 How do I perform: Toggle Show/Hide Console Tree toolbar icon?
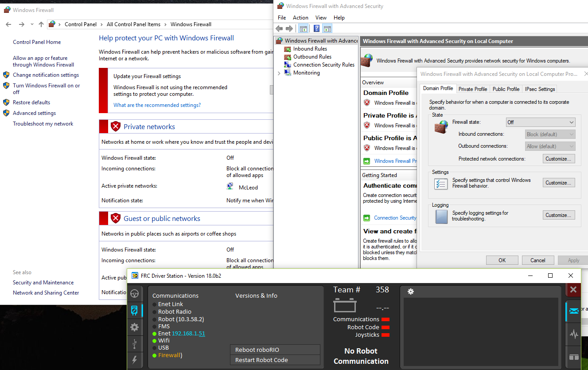pyautogui.click(x=303, y=29)
